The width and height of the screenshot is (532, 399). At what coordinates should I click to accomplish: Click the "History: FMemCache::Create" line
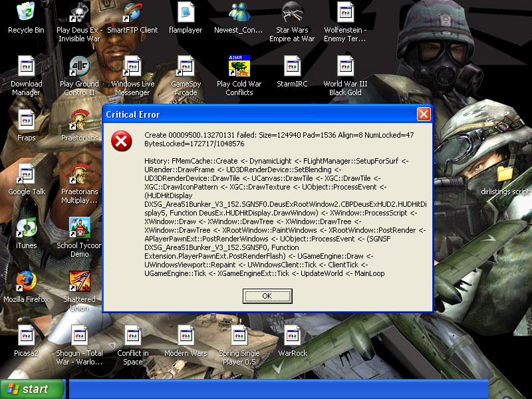pyautogui.click(x=276, y=161)
